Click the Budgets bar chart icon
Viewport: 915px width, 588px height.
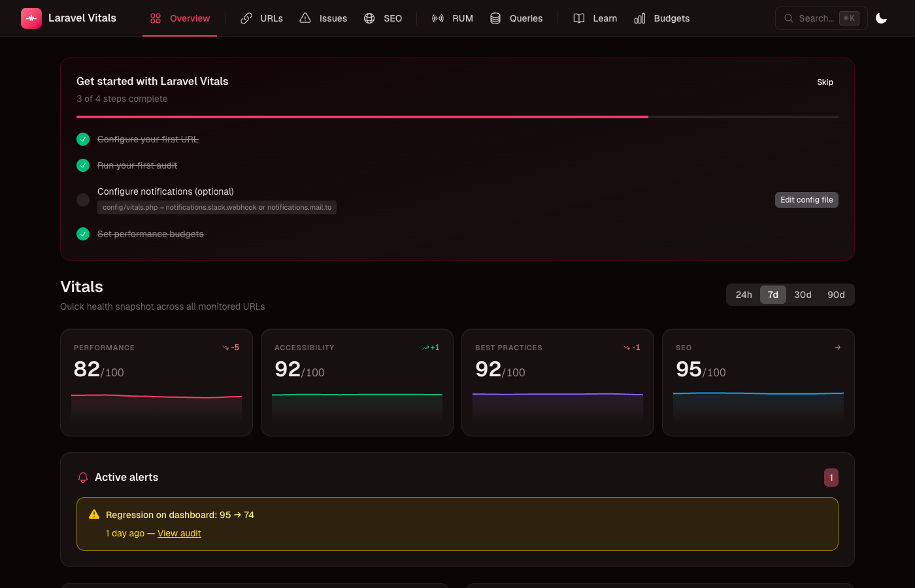(x=640, y=18)
